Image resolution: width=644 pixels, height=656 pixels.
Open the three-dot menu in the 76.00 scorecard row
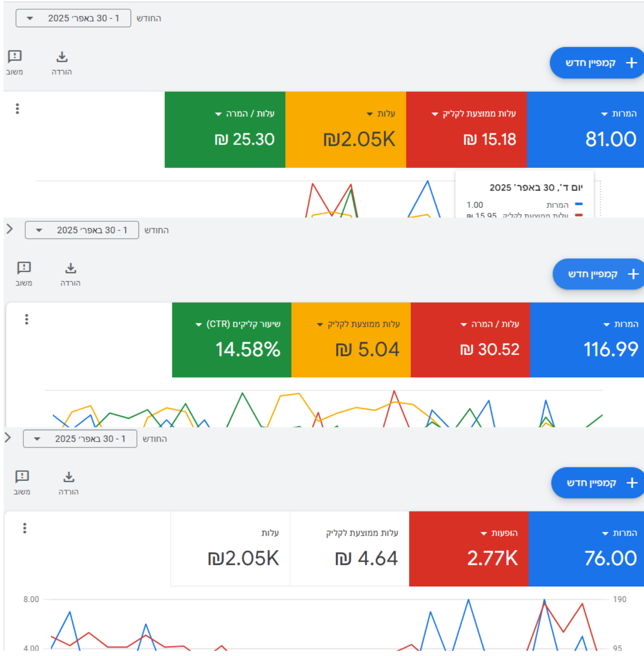coord(25,528)
